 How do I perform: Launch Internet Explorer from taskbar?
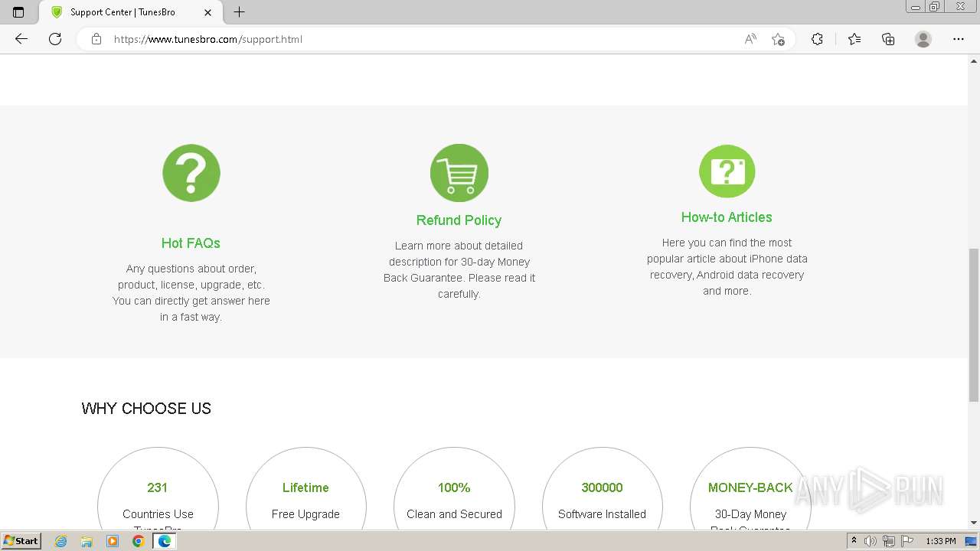click(x=61, y=541)
